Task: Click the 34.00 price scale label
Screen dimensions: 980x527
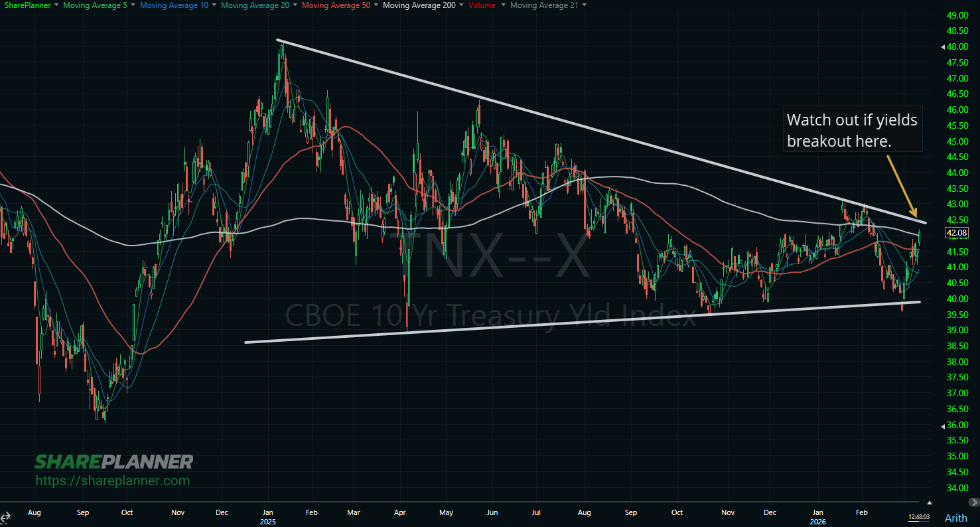Action: click(x=958, y=488)
